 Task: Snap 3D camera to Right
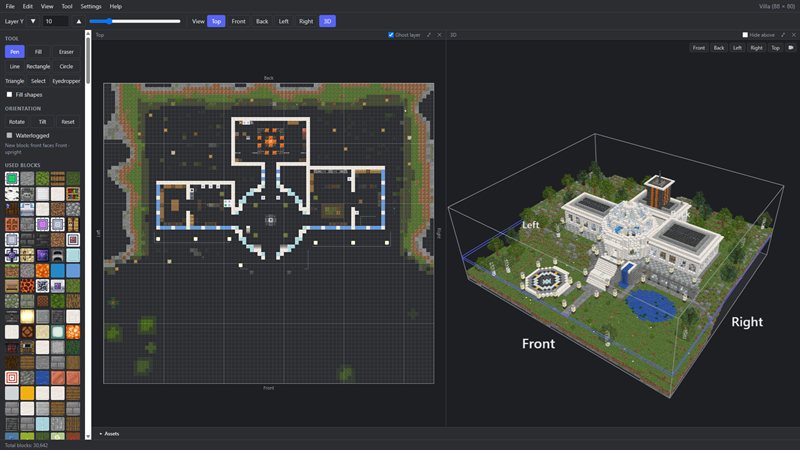757,47
